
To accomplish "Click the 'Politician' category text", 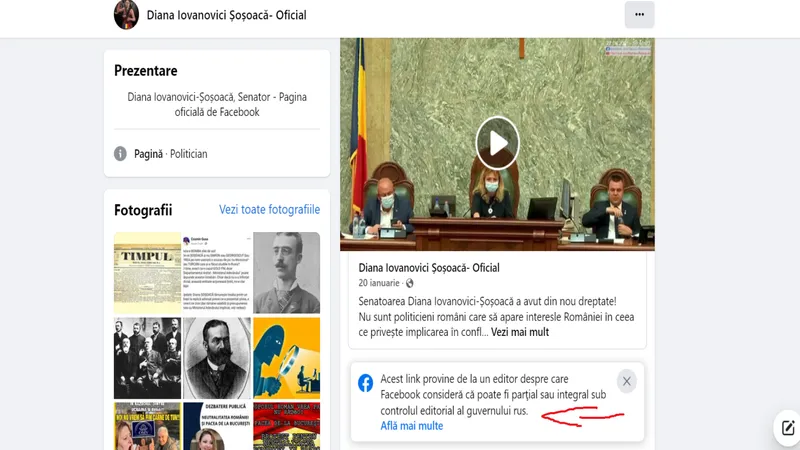I will click(x=188, y=154).
